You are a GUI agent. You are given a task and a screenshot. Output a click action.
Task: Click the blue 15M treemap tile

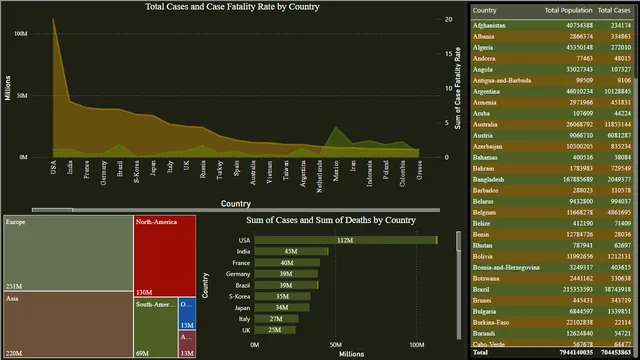[187, 314]
